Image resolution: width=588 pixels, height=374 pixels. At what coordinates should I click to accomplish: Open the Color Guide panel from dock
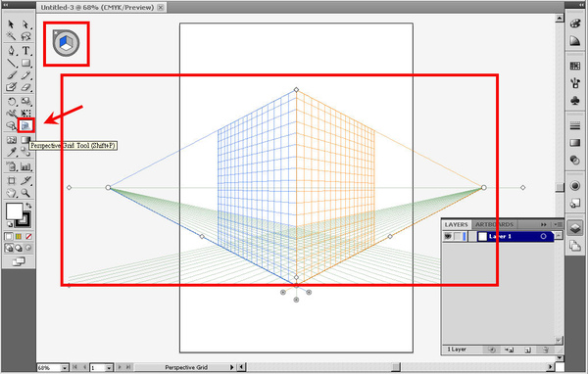click(x=575, y=40)
